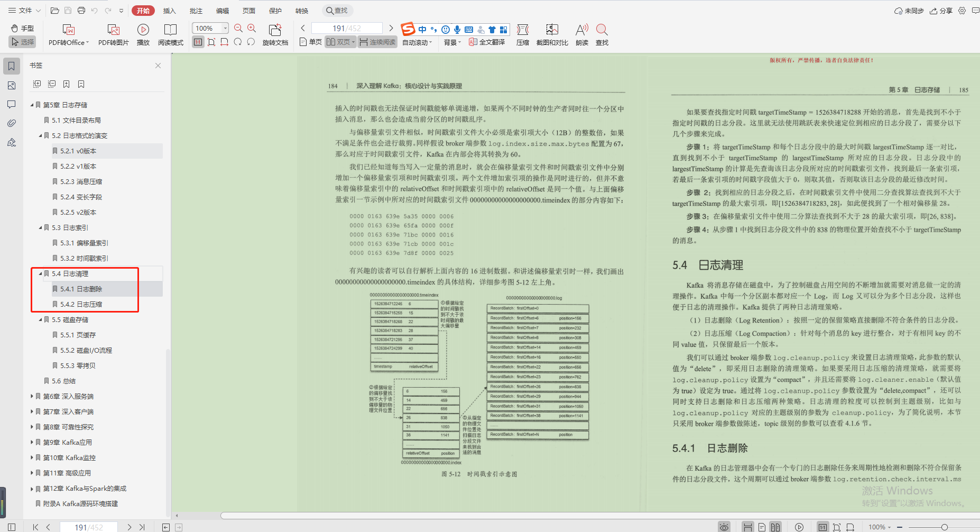Open the 自动滚动 dropdown
Screen dimensions: 980x532
417,42
